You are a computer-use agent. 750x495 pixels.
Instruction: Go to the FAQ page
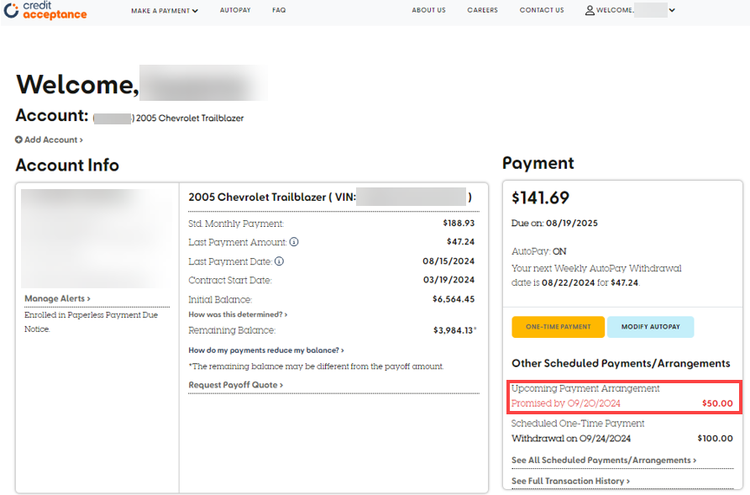click(279, 11)
